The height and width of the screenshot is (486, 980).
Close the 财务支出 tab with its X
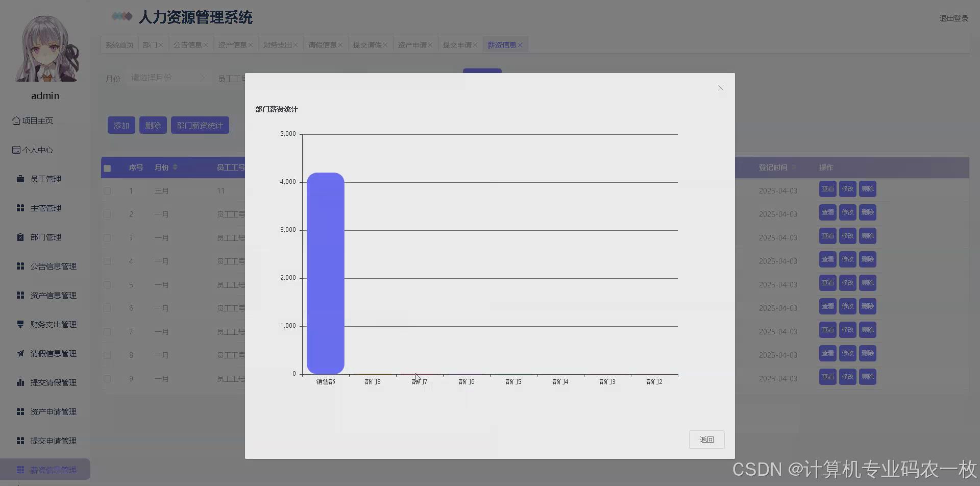point(296,45)
